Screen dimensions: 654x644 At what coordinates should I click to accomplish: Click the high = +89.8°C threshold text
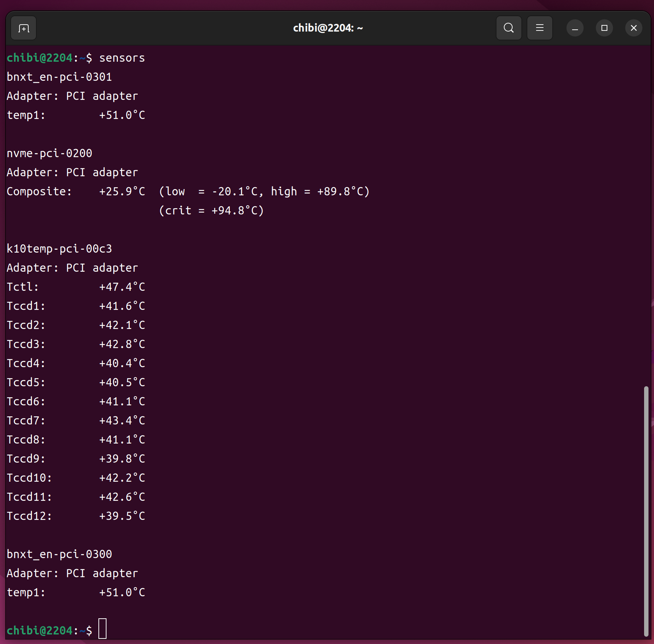coord(320,192)
